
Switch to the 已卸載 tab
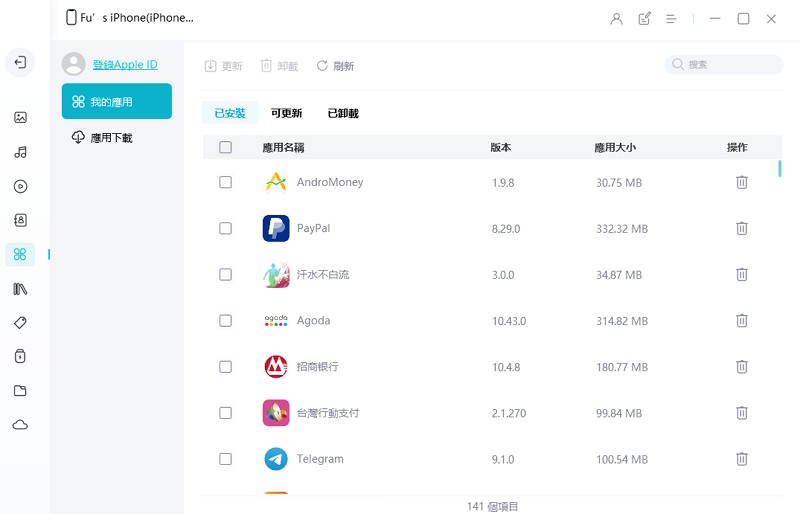pos(343,113)
